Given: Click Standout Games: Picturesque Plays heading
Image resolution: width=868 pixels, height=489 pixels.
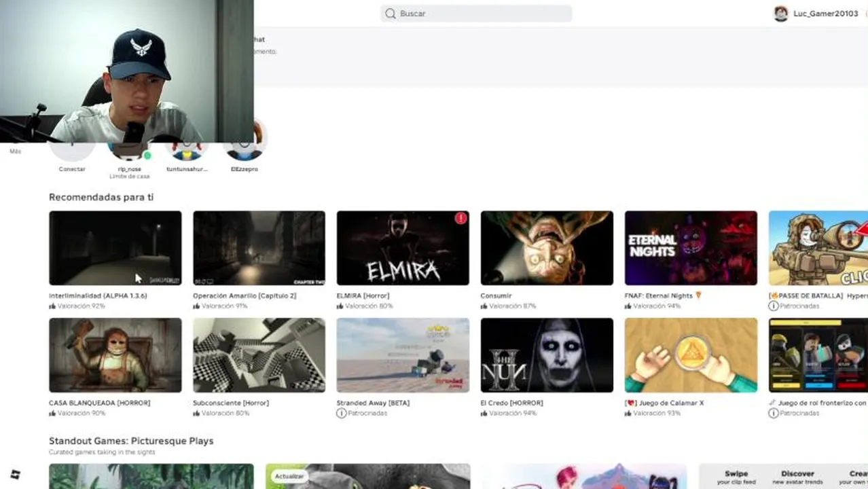Looking at the screenshot, I should point(131,441).
